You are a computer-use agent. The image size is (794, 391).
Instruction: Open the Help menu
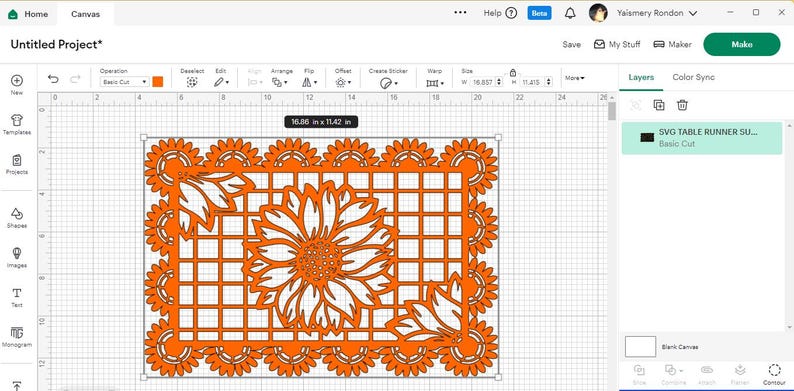[x=500, y=13]
